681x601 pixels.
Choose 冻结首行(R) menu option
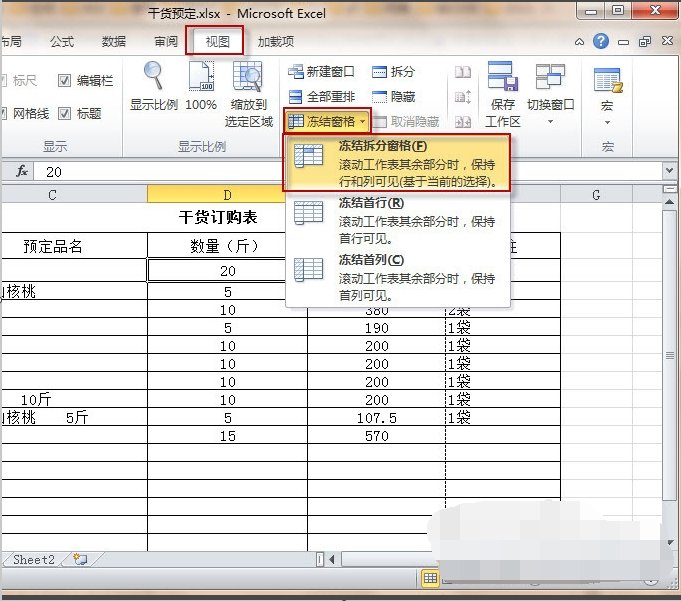pos(397,220)
